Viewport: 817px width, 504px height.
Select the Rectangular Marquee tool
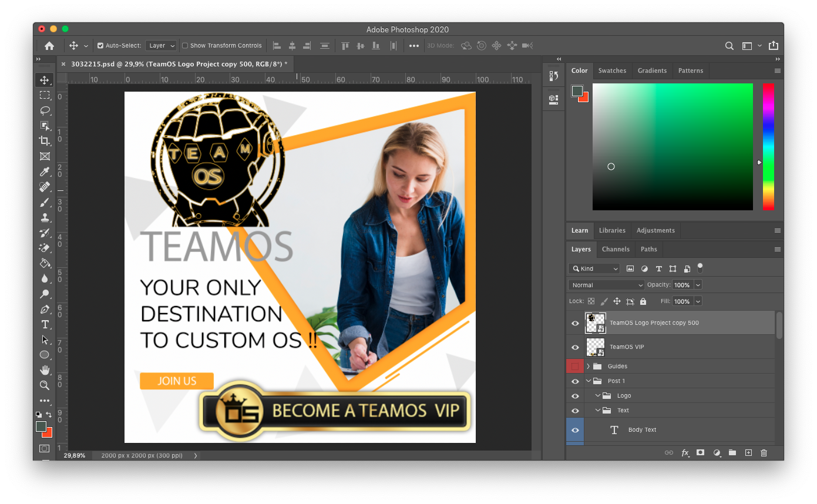point(45,95)
